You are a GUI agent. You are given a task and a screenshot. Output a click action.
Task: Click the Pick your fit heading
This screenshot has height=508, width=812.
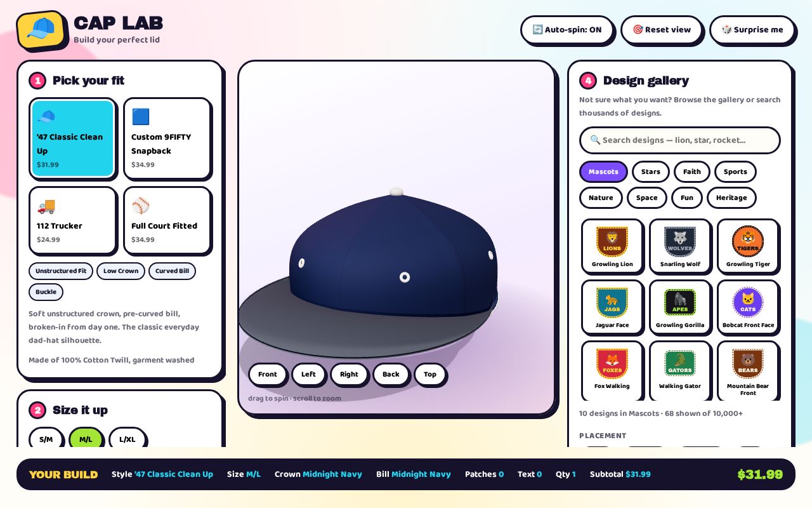(88, 81)
